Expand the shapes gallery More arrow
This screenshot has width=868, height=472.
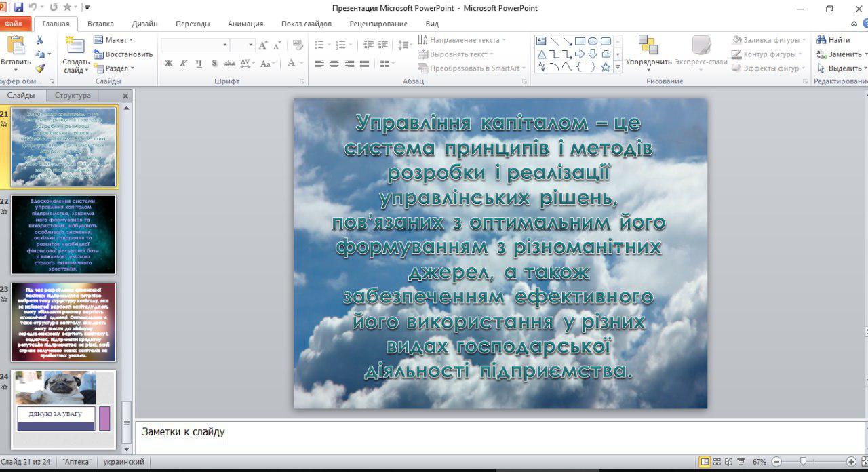[618, 68]
